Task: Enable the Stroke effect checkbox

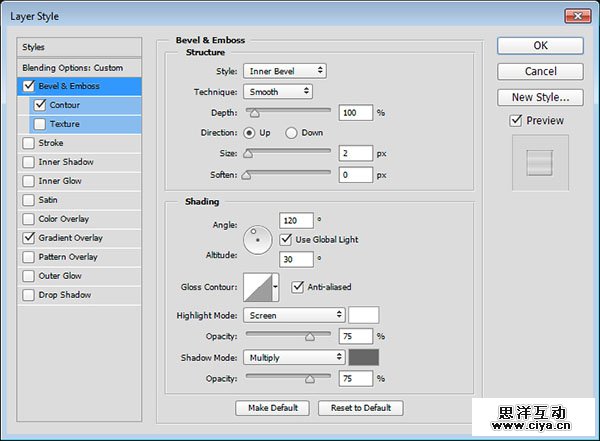Action: (x=29, y=143)
